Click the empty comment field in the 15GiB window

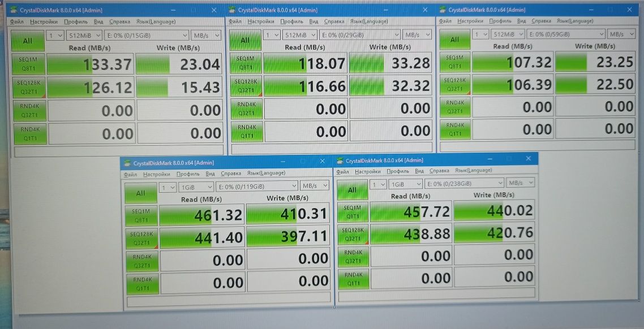pyautogui.click(x=119, y=152)
